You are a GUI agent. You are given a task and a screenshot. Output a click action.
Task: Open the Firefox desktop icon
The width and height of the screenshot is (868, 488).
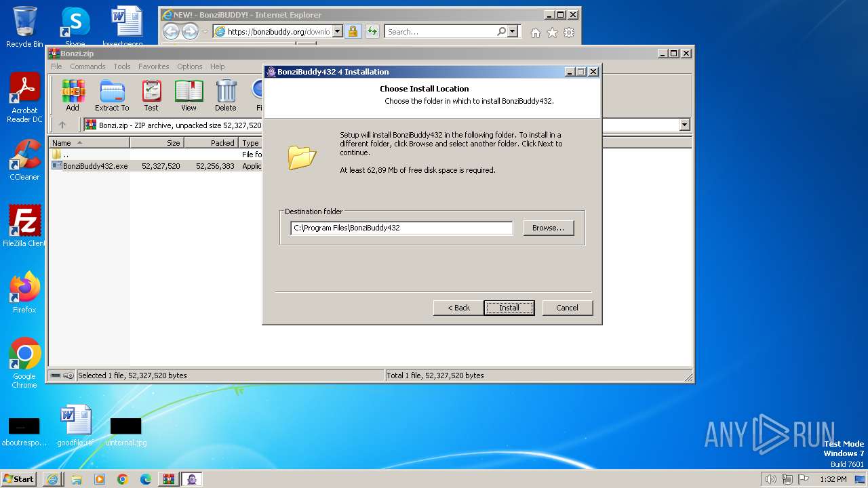(x=24, y=293)
